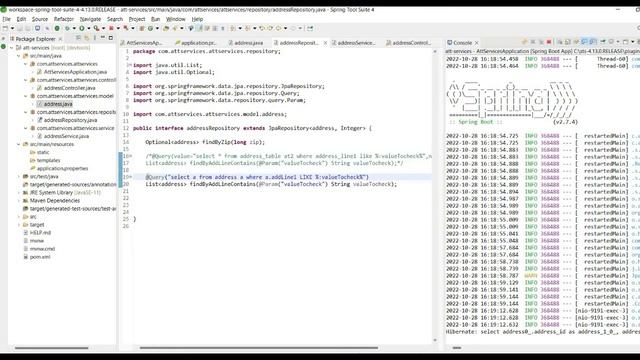640x360 pixels.
Task: Open dropdown arrow beside New icon
Action: pos(12,28)
